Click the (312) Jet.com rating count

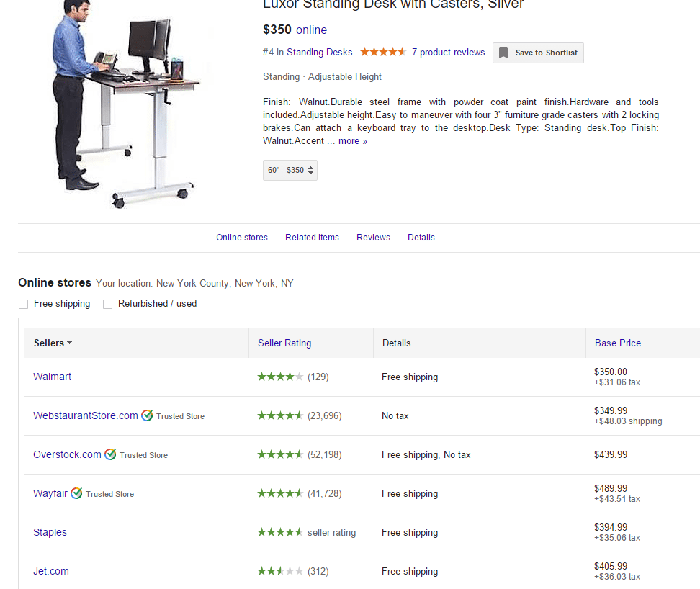[x=318, y=571]
